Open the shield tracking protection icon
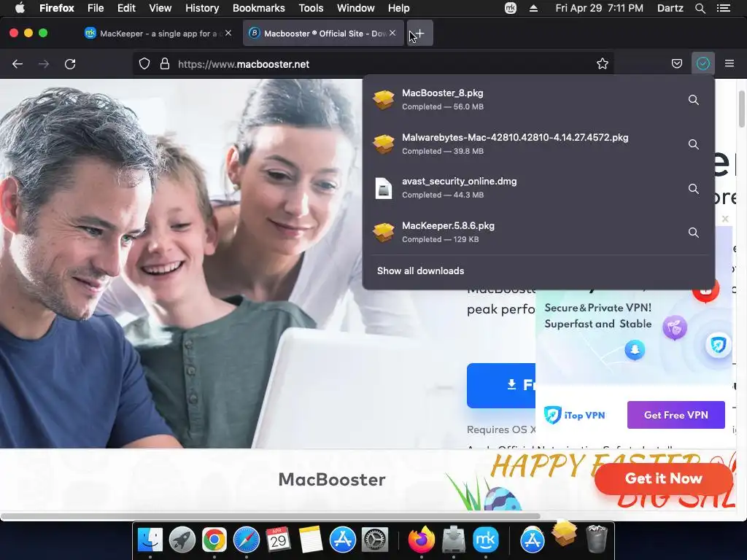The height and width of the screenshot is (560, 747). tap(144, 64)
